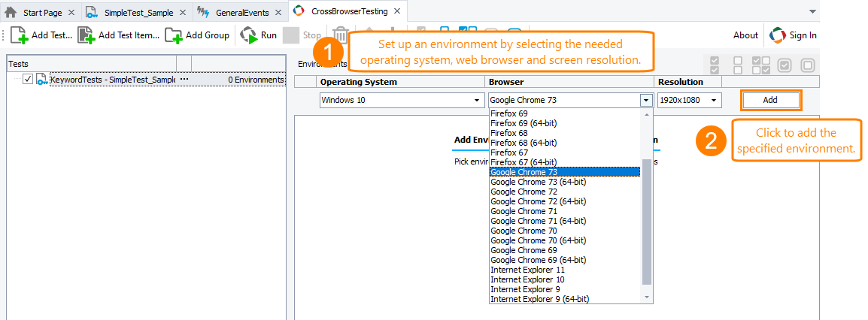The image size is (868, 320).
Task: Click the Resolution column header
Action: (x=688, y=82)
